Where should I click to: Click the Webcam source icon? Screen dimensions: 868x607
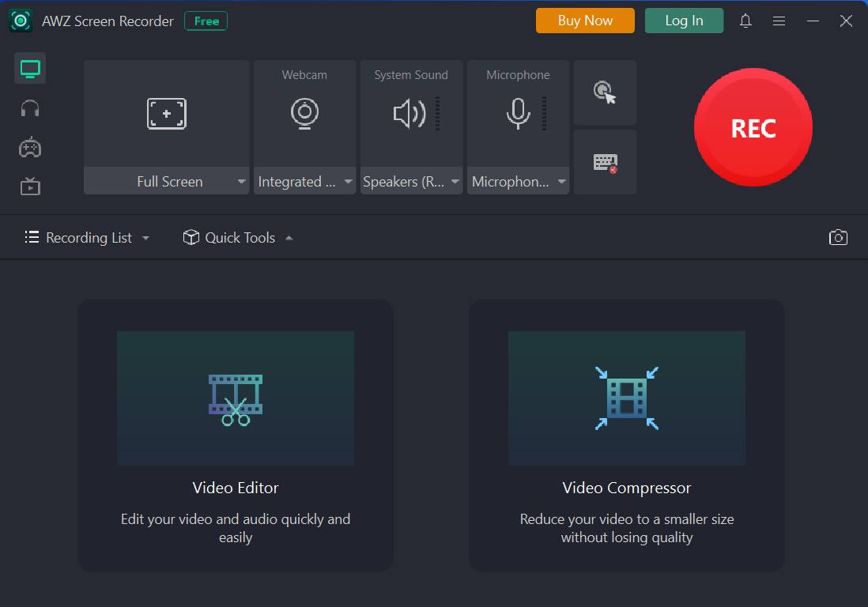304,113
